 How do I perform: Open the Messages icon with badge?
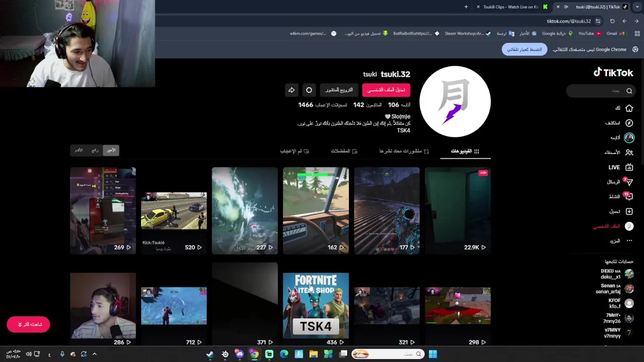[x=629, y=182]
